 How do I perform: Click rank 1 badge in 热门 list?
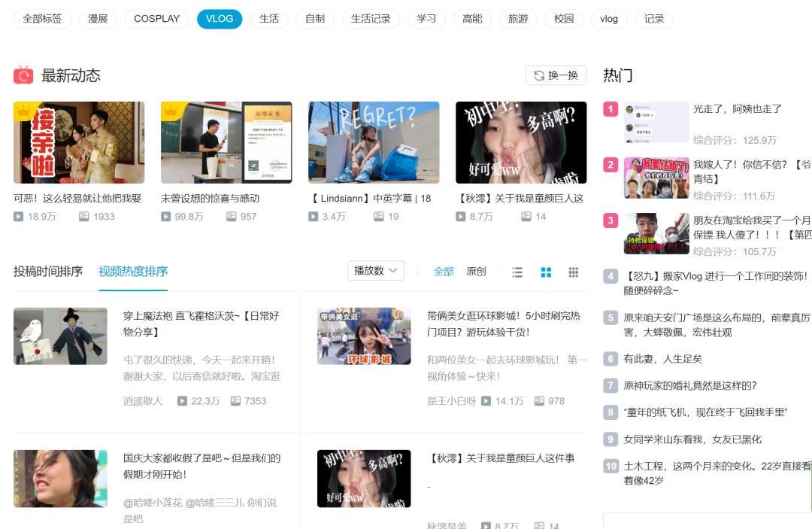(611, 109)
